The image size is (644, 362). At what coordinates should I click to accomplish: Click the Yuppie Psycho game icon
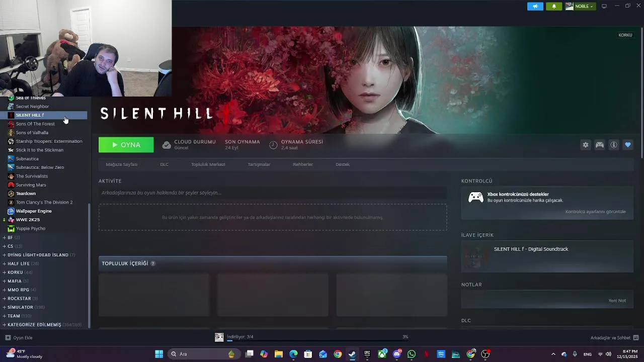tap(11, 228)
